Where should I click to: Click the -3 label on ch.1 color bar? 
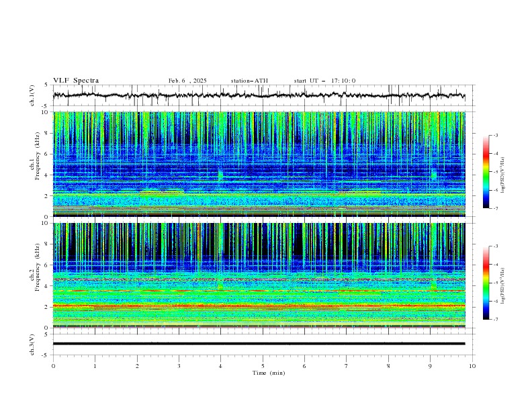point(495,135)
